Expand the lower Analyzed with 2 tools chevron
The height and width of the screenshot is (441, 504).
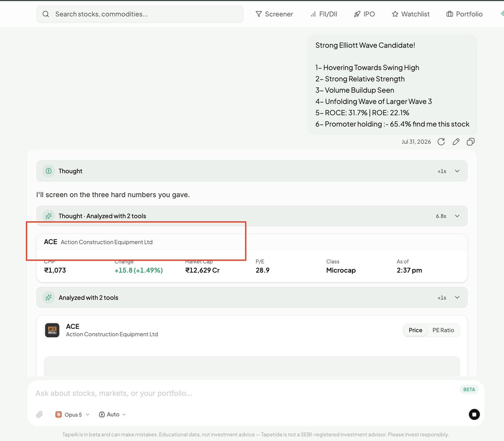pyautogui.click(x=457, y=298)
